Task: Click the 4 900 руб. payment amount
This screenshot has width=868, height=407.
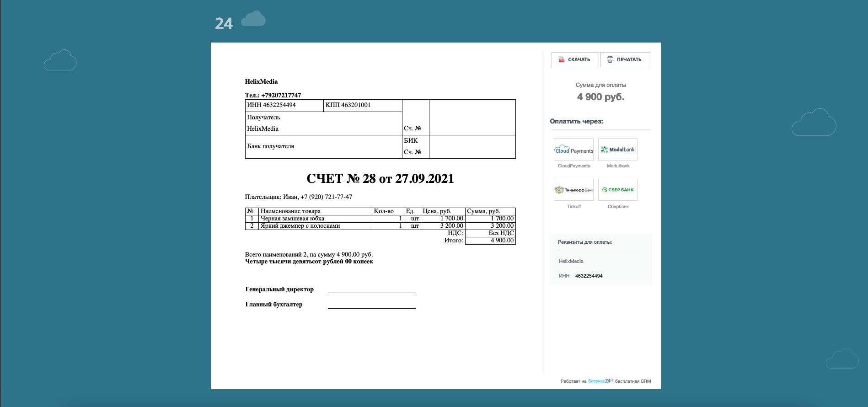Action: point(600,97)
